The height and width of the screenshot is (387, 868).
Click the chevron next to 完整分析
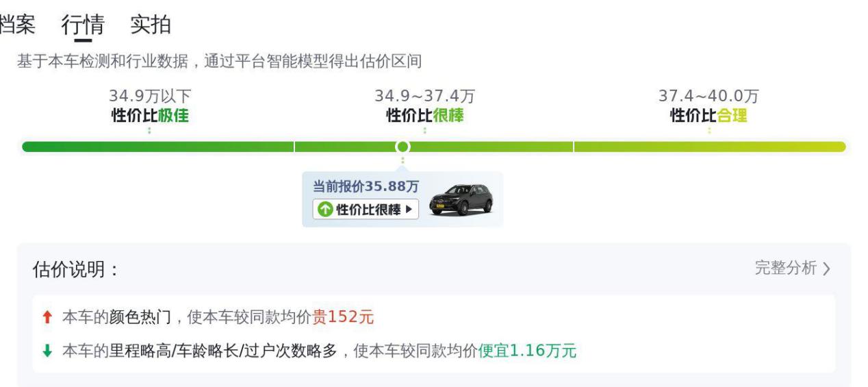(x=827, y=269)
